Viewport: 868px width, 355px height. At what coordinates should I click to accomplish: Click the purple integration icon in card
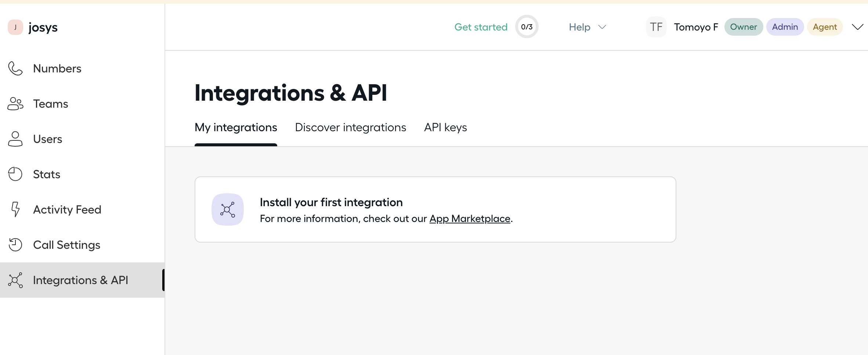[227, 209]
